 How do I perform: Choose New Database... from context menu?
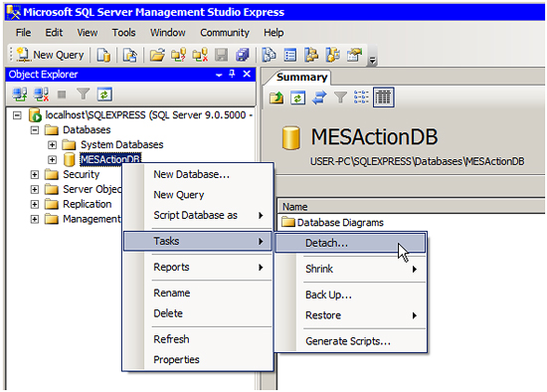coord(198,174)
